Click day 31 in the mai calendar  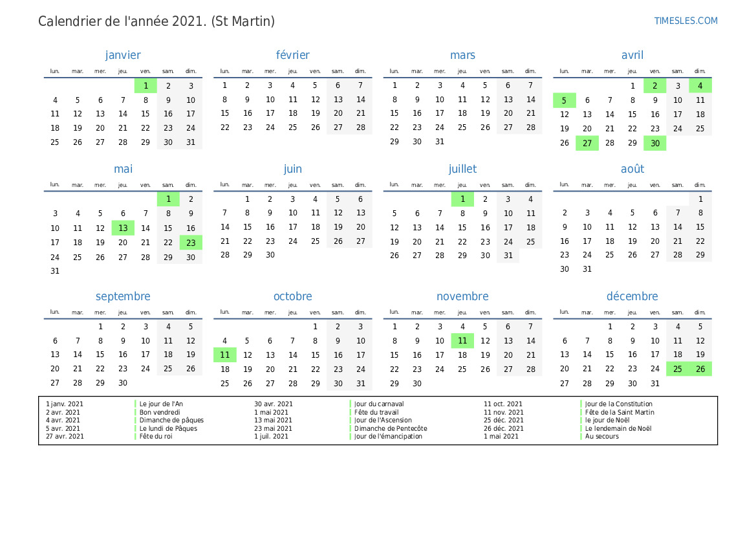(x=55, y=271)
